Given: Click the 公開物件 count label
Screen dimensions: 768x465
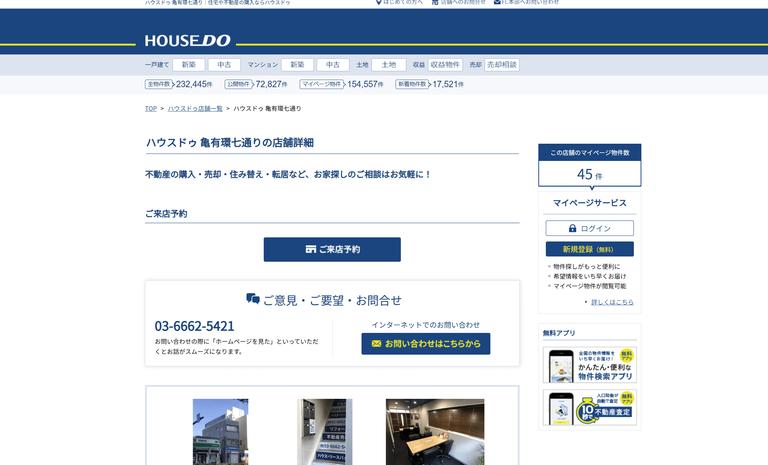Looking at the screenshot, I should [239, 84].
